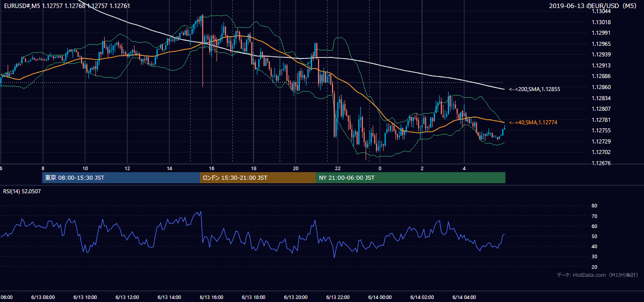Click price axis value 1.12676
Image resolution: width=644 pixels, height=302 pixels.
click(601, 163)
